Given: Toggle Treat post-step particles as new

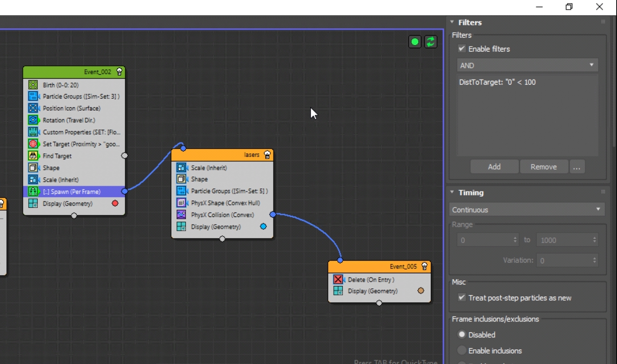Looking at the screenshot, I should 462,297.
